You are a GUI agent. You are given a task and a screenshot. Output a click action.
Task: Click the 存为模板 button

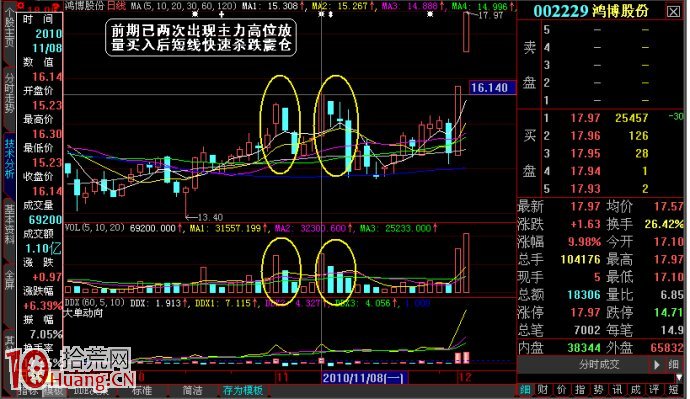pyautogui.click(x=243, y=391)
